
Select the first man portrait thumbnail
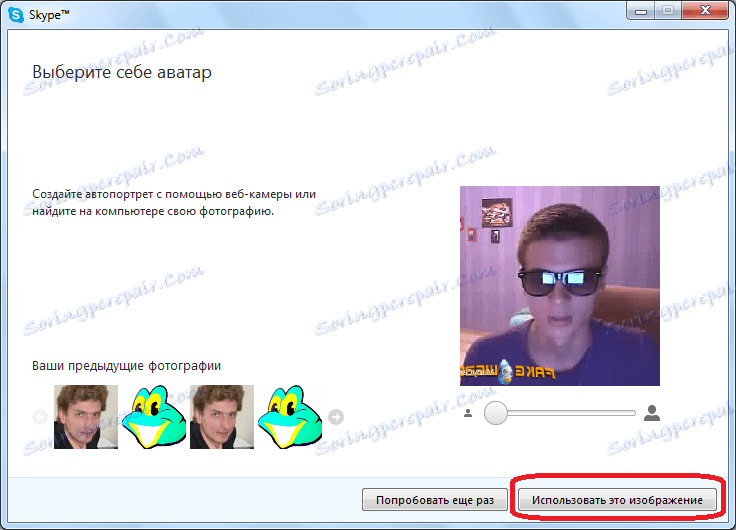(86, 417)
